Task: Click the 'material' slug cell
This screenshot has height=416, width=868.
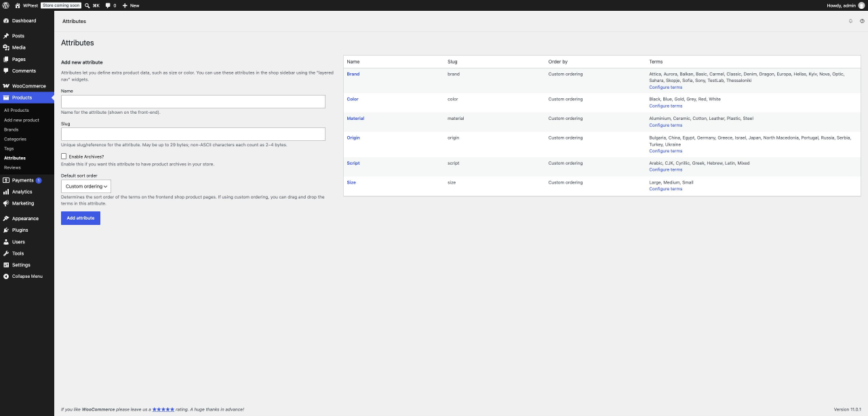Action: coord(456,119)
